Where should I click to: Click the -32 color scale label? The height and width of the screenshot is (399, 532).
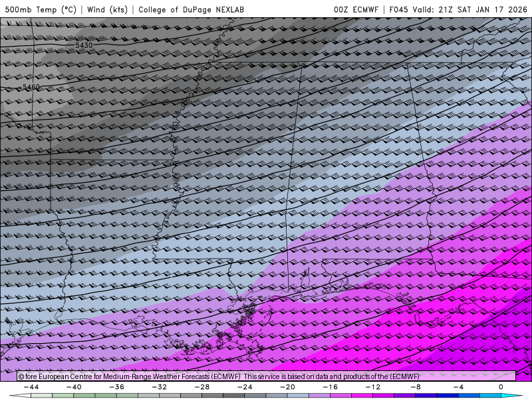pos(160,387)
